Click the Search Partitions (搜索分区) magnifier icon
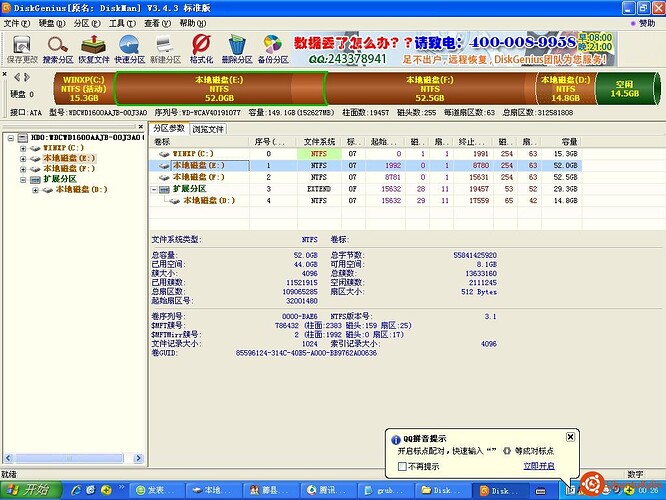This screenshot has height=500, width=666. tap(57, 47)
